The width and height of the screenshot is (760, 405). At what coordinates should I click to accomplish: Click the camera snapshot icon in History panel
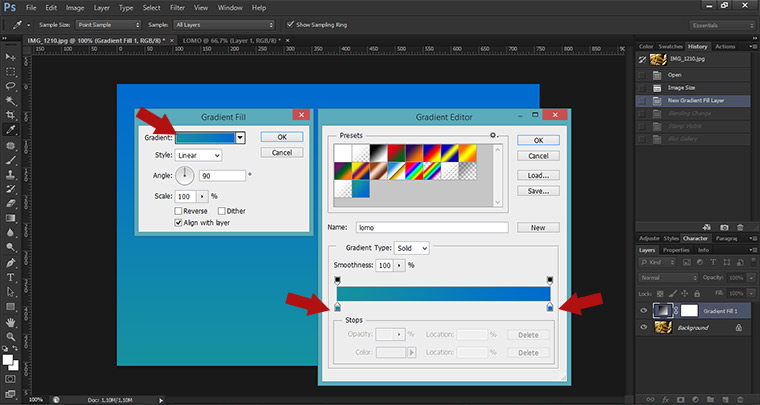tap(723, 227)
